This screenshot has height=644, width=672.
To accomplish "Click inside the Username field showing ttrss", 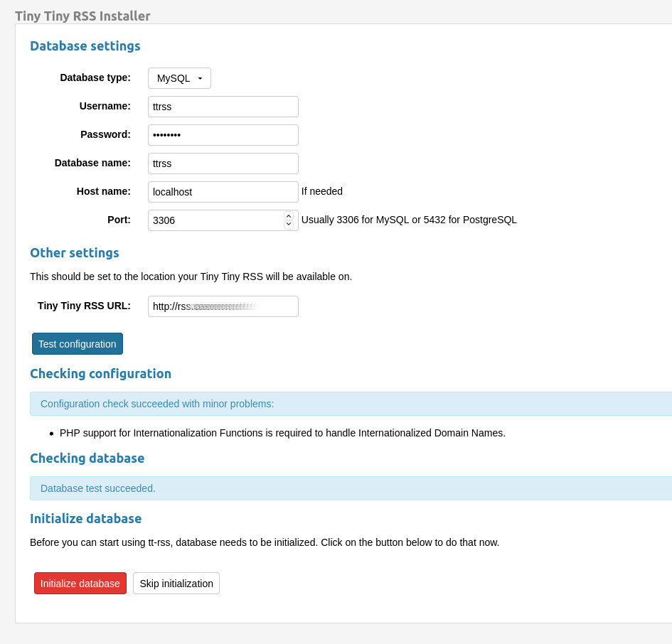I will click(223, 106).
